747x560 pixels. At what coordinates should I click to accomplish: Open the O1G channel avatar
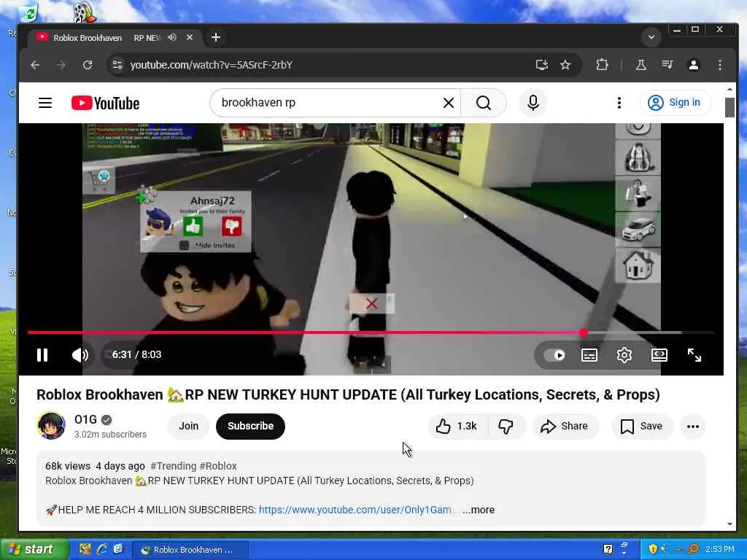coord(52,426)
